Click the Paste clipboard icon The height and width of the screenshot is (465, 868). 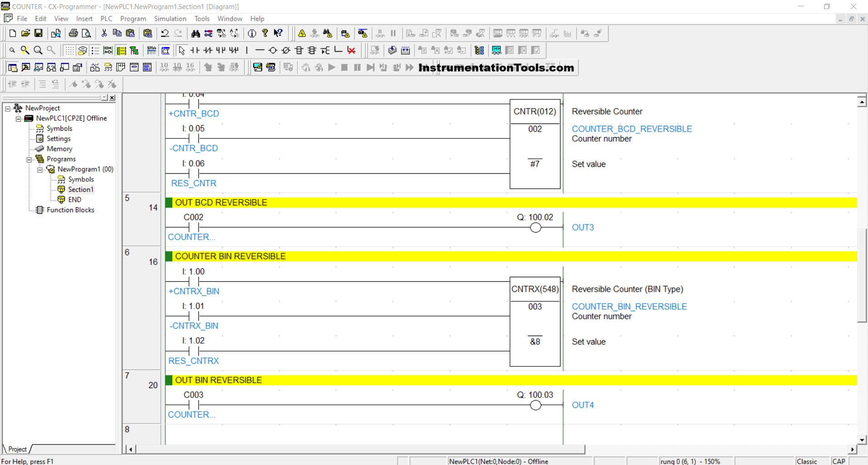pos(130,33)
